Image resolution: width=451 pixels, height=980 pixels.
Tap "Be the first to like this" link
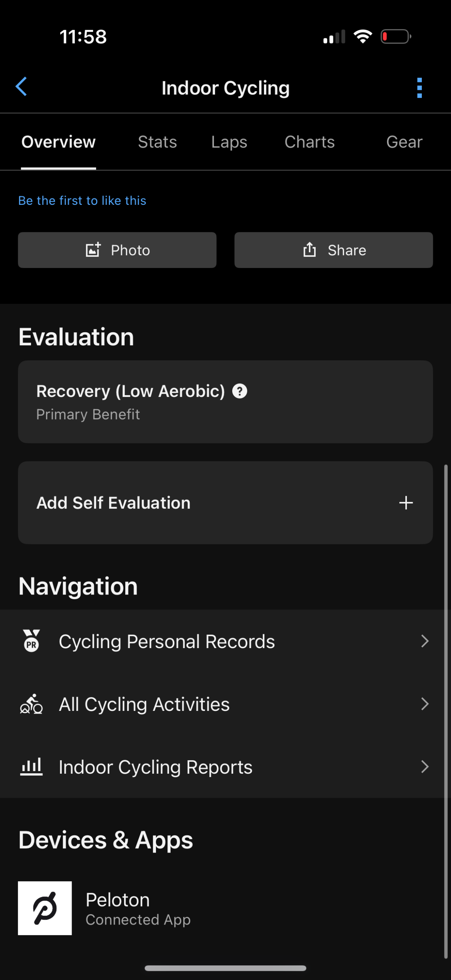tap(82, 201)
